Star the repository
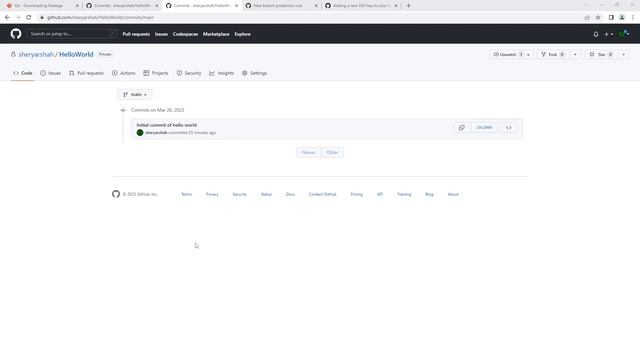This screenshot has height=360, width=640. tap(601, 54)
